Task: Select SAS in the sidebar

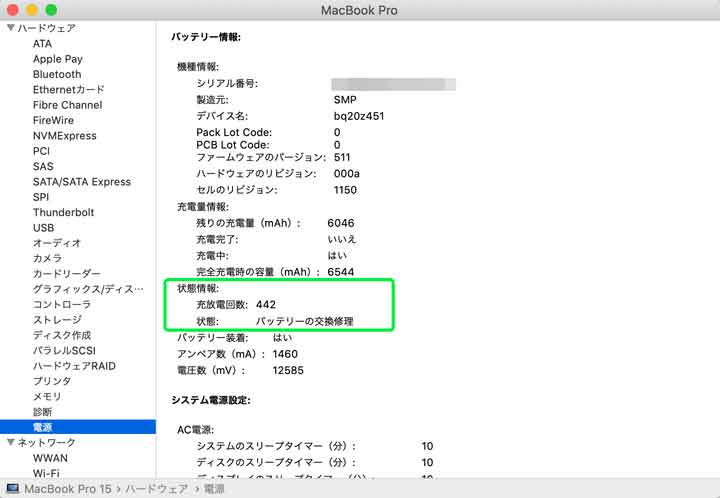Action: (x=43, y=166)
